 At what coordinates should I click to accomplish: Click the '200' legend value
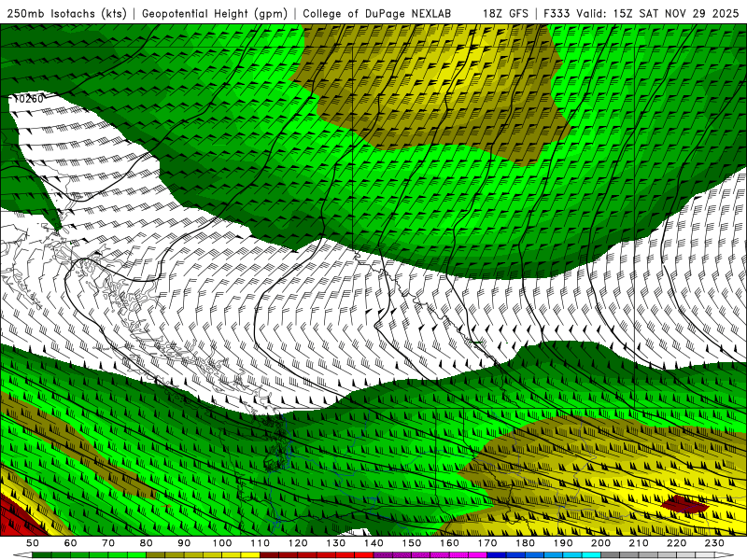click(600, 543)
